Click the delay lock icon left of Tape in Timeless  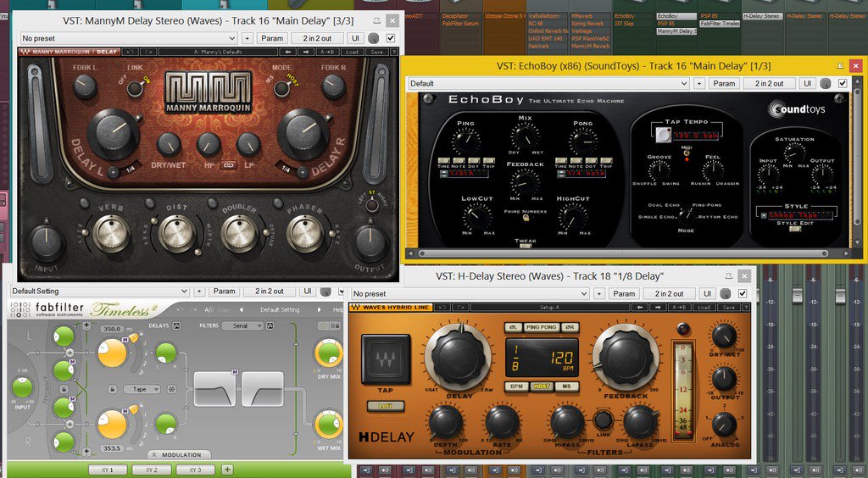[113, 390]
